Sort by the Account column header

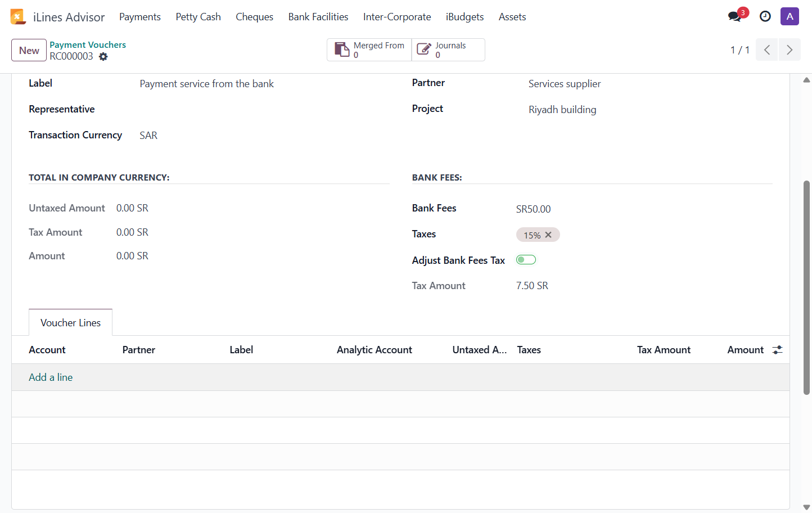[47, 350]
